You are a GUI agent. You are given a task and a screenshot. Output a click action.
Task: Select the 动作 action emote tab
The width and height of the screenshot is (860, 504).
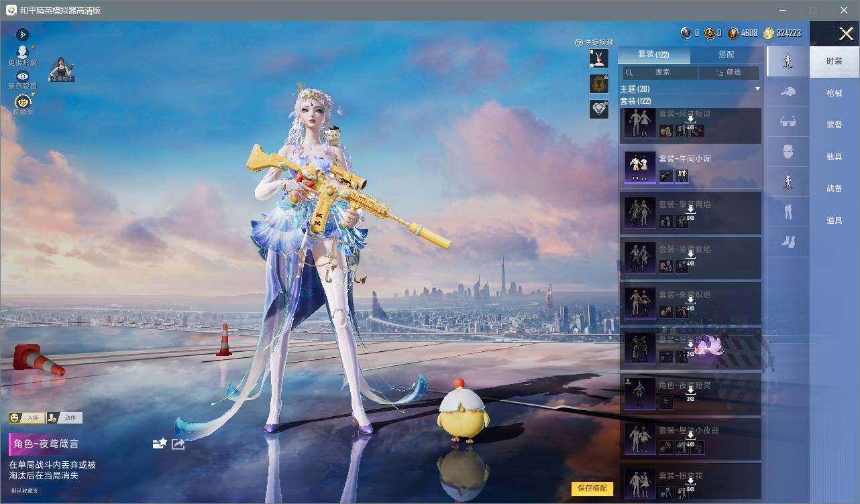click(x=64, y=418)
